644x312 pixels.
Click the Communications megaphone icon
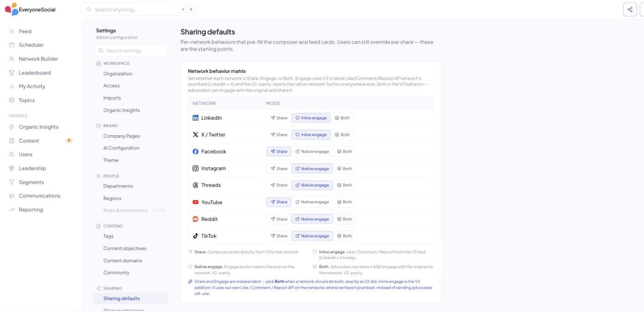[12, 196]
